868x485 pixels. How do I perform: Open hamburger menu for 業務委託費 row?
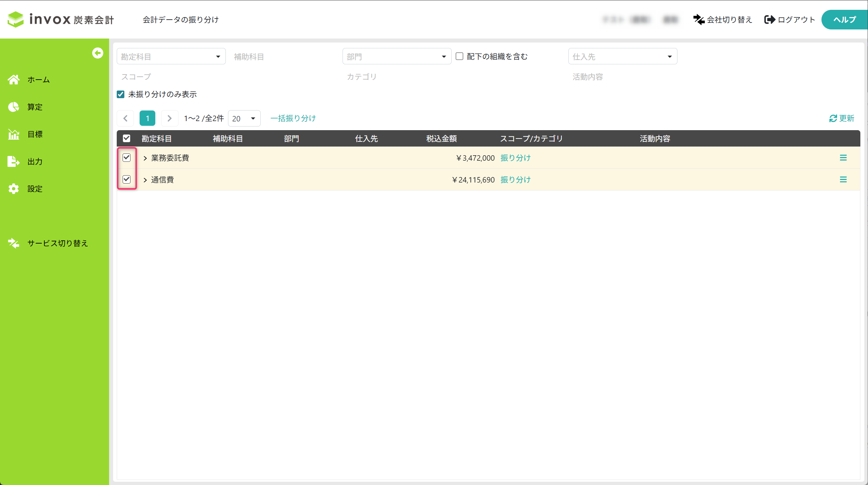(x=843, y=158)
